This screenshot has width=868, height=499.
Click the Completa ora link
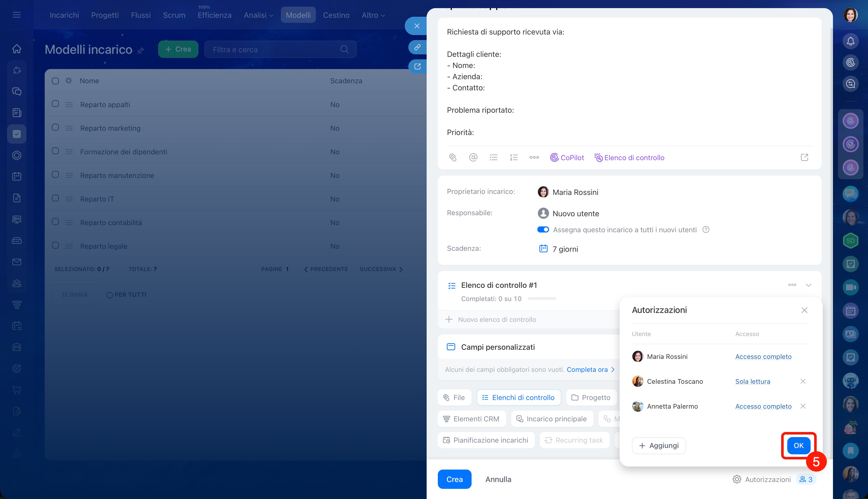[587, 370]
